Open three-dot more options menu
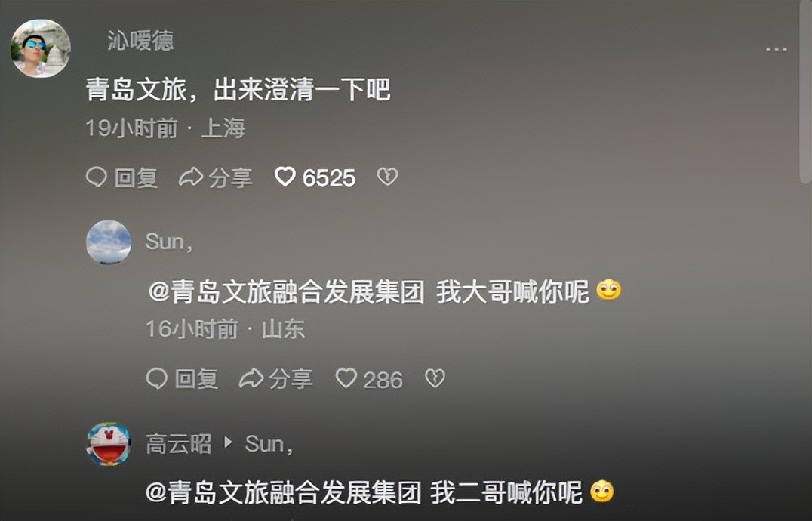 point(777,49)
